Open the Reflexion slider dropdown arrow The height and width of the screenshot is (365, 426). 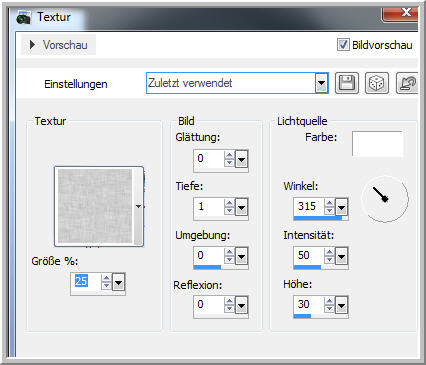point(242,305)
